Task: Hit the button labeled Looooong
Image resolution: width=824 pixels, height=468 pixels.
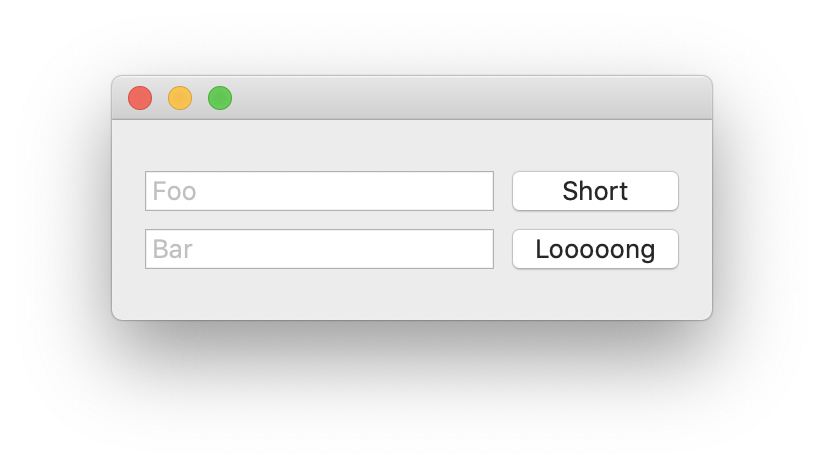Action: [595, 249]
